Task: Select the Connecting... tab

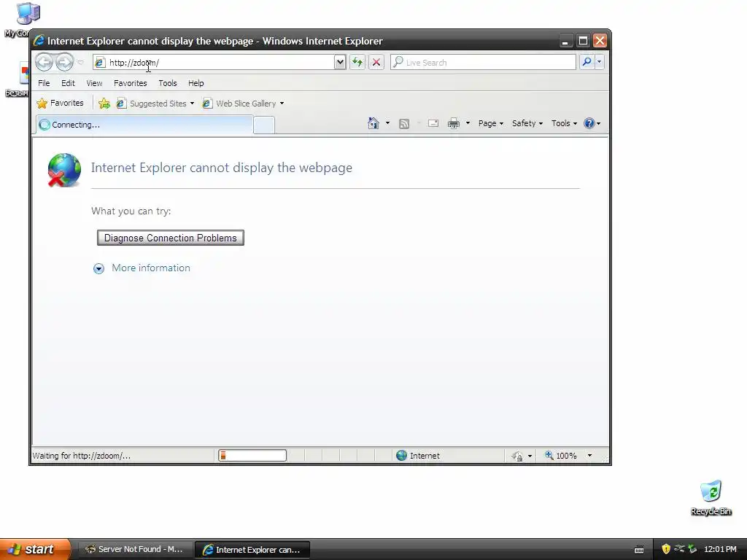Action: click(144, 125)
